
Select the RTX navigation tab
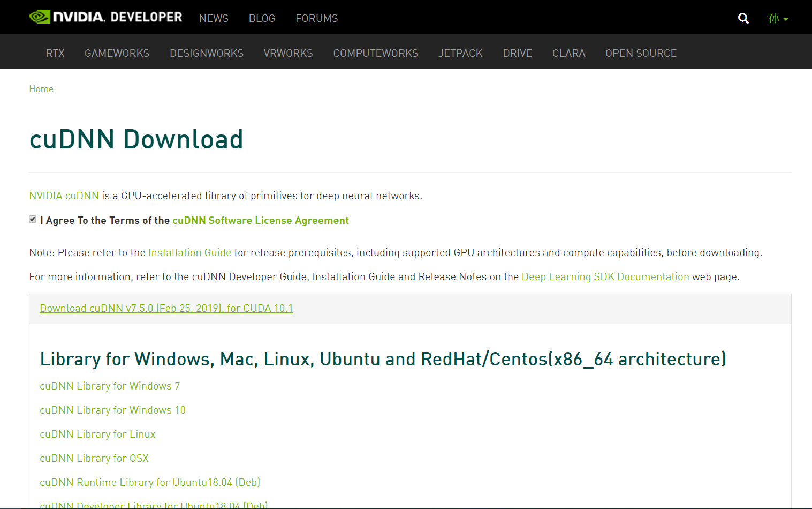[55, 53]
